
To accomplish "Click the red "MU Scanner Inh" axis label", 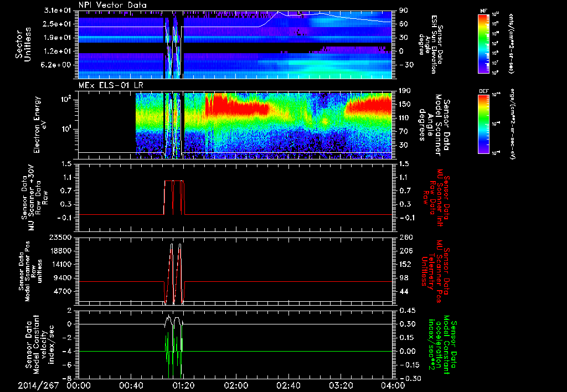I will tap(440, 198).
